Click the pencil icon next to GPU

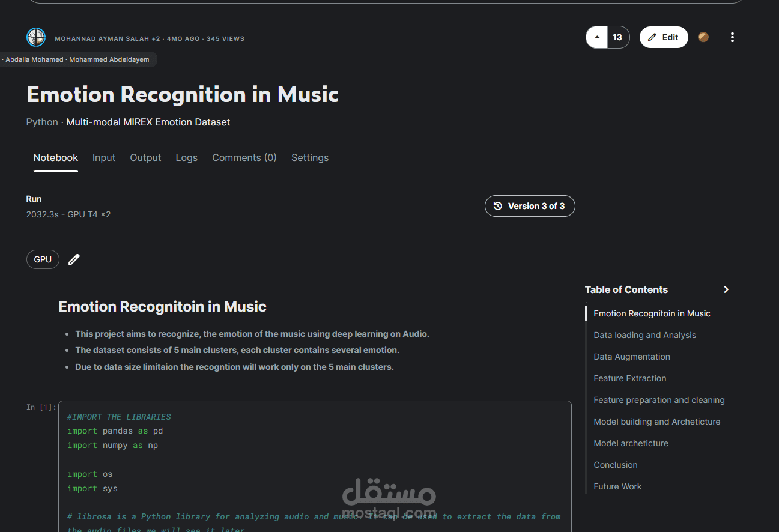pos(74,259)
